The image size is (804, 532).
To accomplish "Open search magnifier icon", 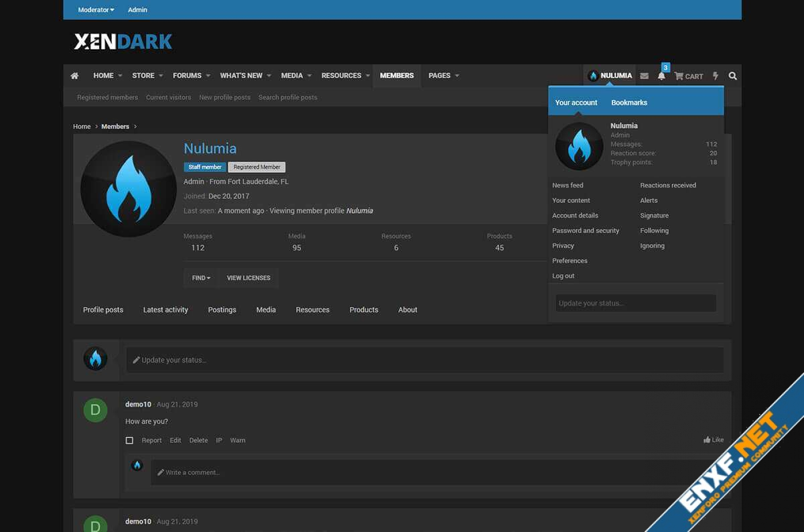I will click(x=732, y=76).
